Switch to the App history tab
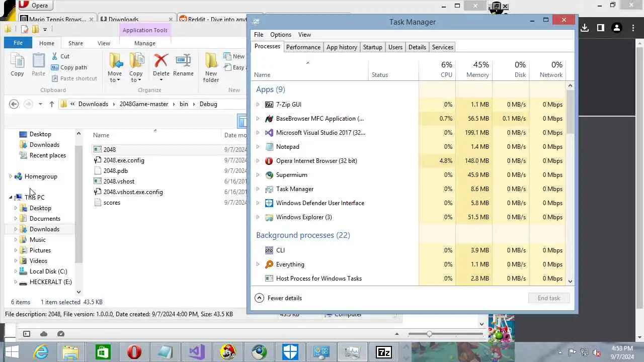 [342, 47]
